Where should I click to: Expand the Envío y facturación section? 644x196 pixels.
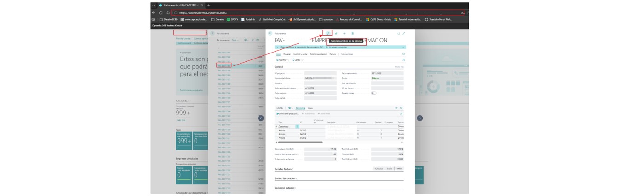click(285, 178)
